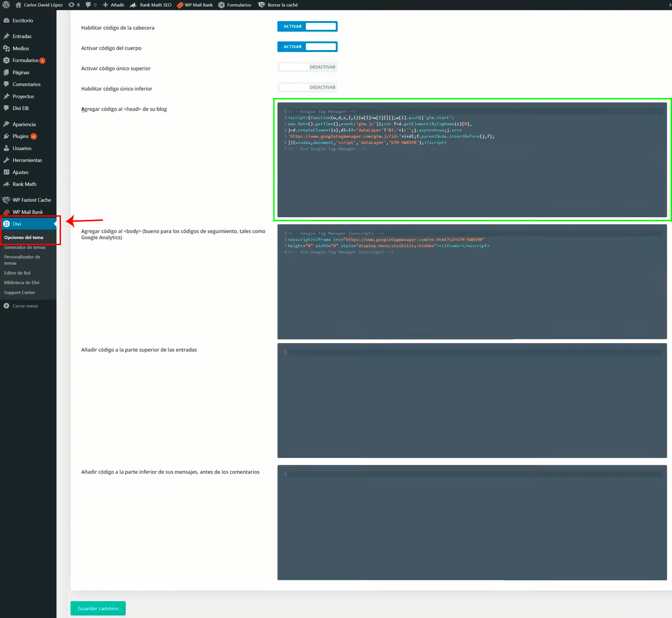Click 'Activar código único superior' label text

coord(116,69)
